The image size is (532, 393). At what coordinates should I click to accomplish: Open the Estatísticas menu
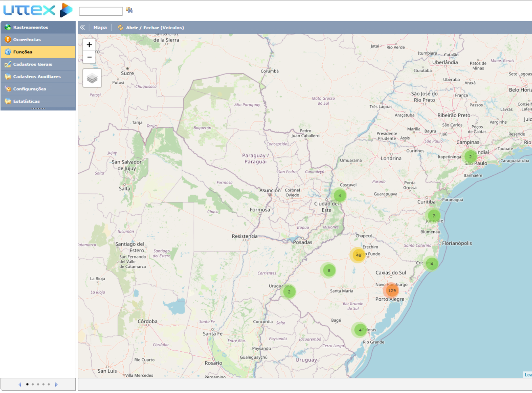click(38, 101)
